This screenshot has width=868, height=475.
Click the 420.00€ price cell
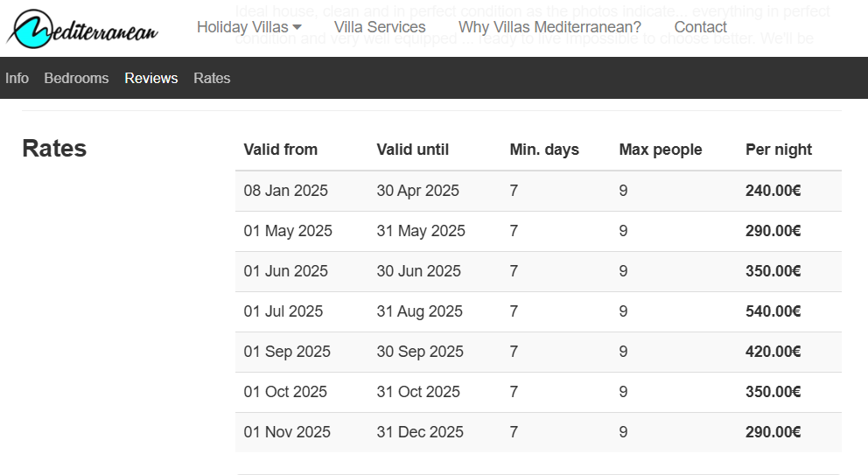click(773, 352)
